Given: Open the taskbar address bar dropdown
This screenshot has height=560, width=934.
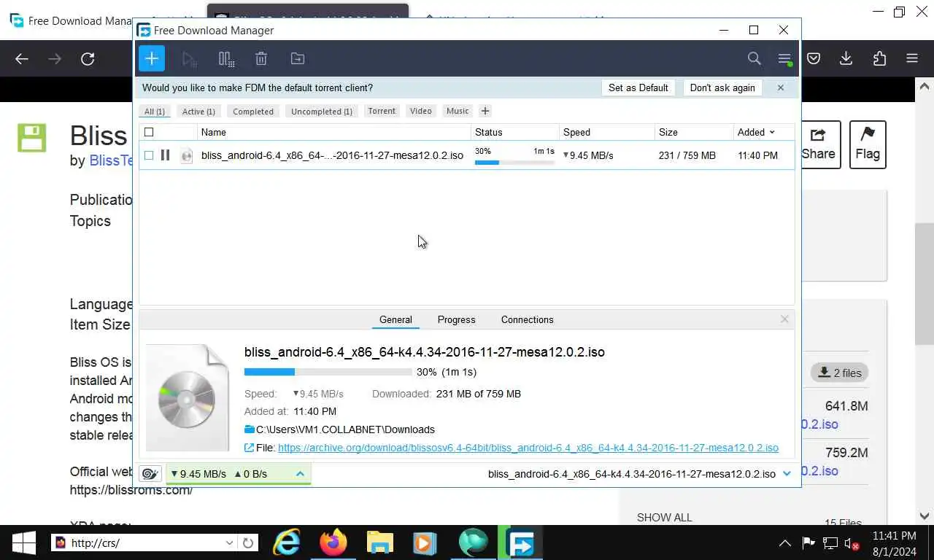Looking at the screenshot, I should tap(229, 542).
